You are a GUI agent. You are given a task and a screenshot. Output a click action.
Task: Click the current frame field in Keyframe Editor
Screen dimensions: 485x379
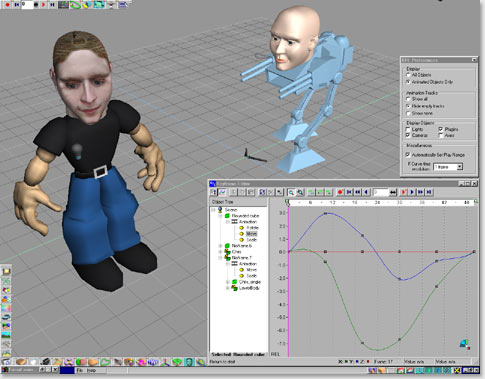(380, 192)
